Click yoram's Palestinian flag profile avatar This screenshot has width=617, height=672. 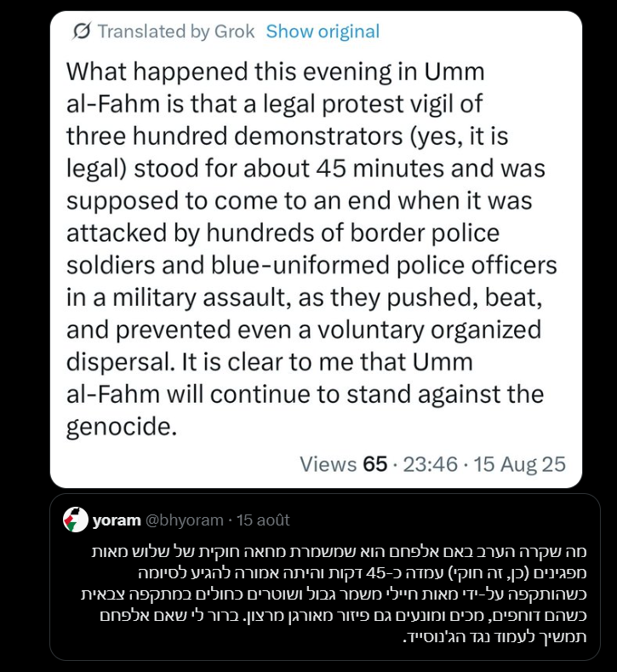click(75, 519)
